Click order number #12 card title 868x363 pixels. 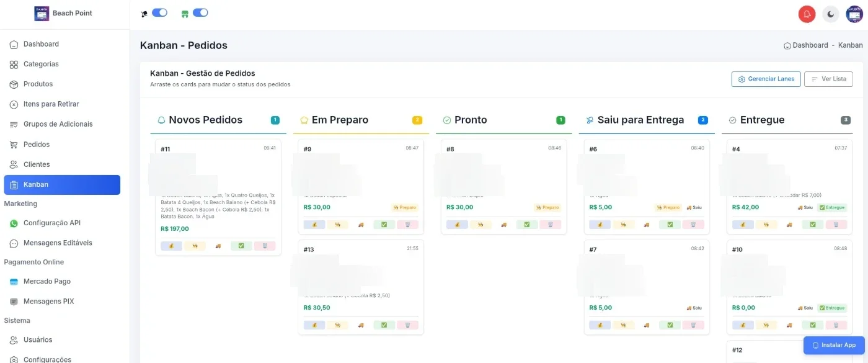click(x=737, y=350)
